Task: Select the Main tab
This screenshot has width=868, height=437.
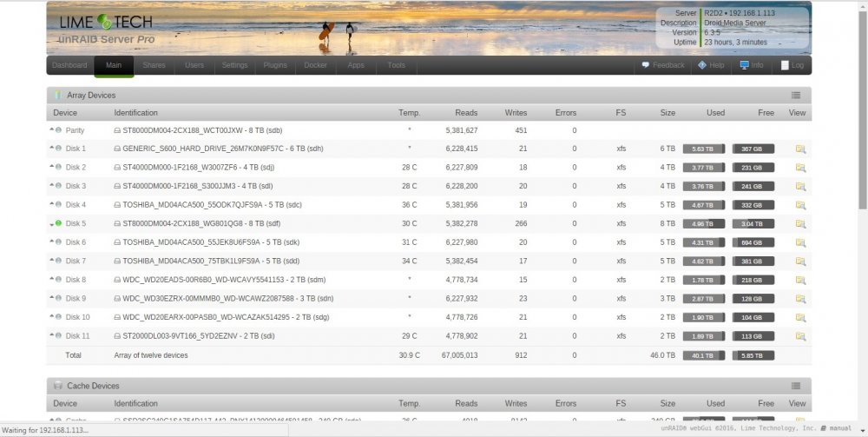Action: 114,65
